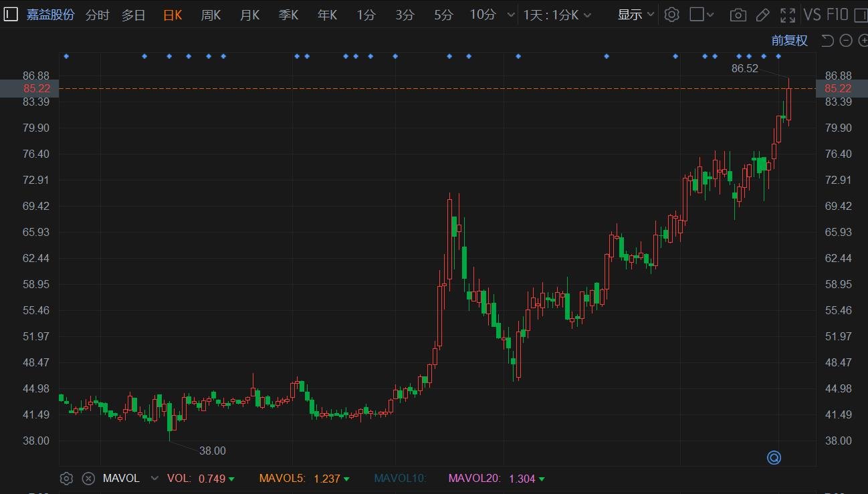
Task: Enter fullscreen chart mode
Action: [788, 15]
